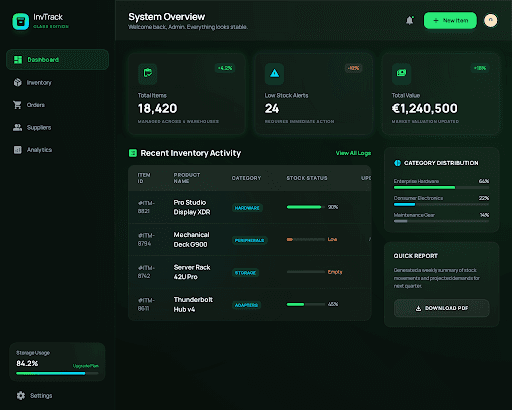The width and height of the screenshot is (512, 410).
Task: Click the Consumer Electronics distribution bar
Action: [x=442, y=205]
